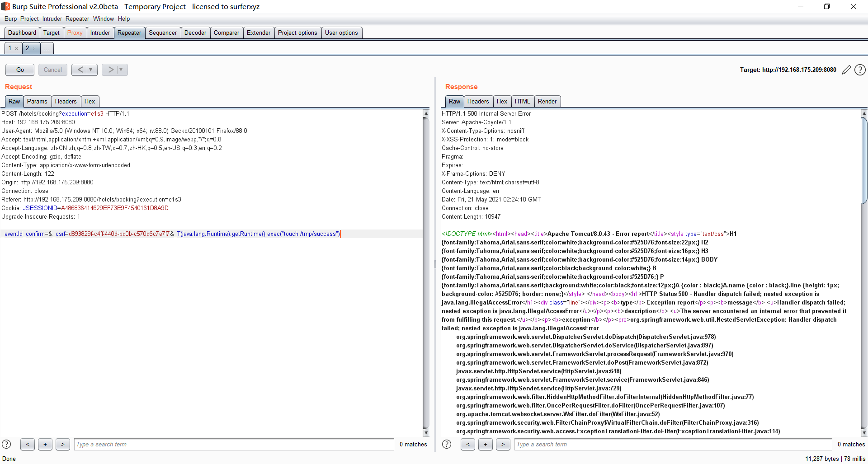868x464 pixels.
Task: Open the forward history dropdown arrow
Action: click(121, 70)
